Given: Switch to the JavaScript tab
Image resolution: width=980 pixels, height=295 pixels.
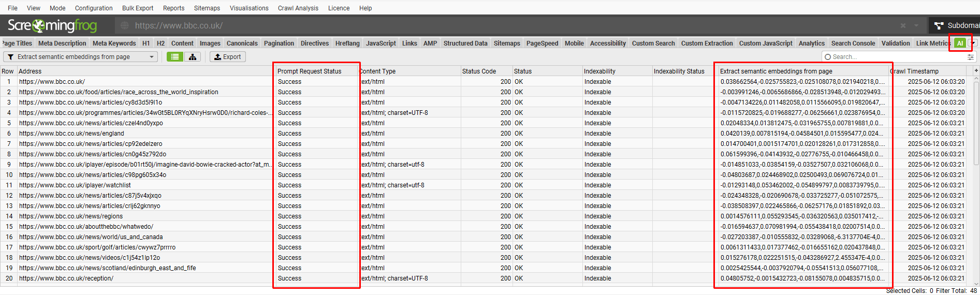Looking at the screenshot, I should pos(381,43).
